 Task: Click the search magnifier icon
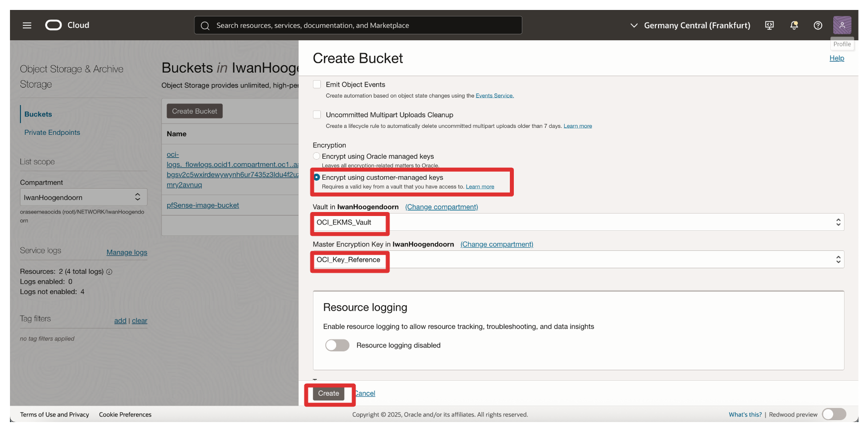205,25
